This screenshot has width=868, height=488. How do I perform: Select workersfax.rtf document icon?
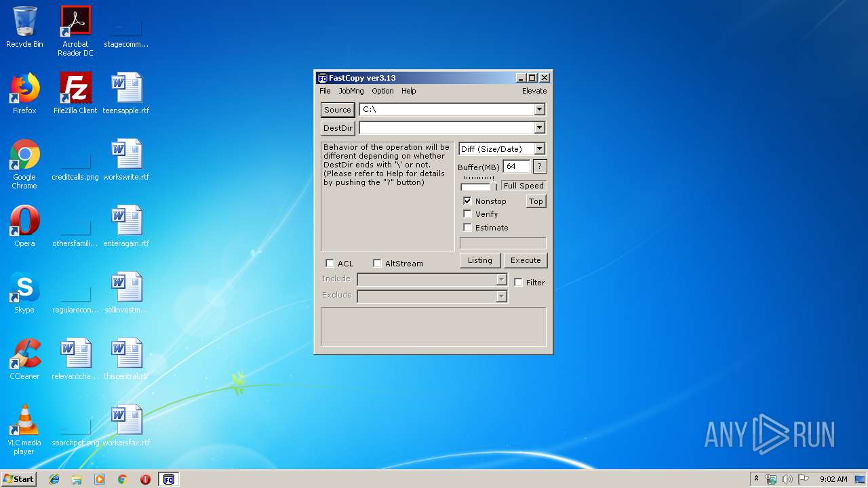[x=126, y=426]
